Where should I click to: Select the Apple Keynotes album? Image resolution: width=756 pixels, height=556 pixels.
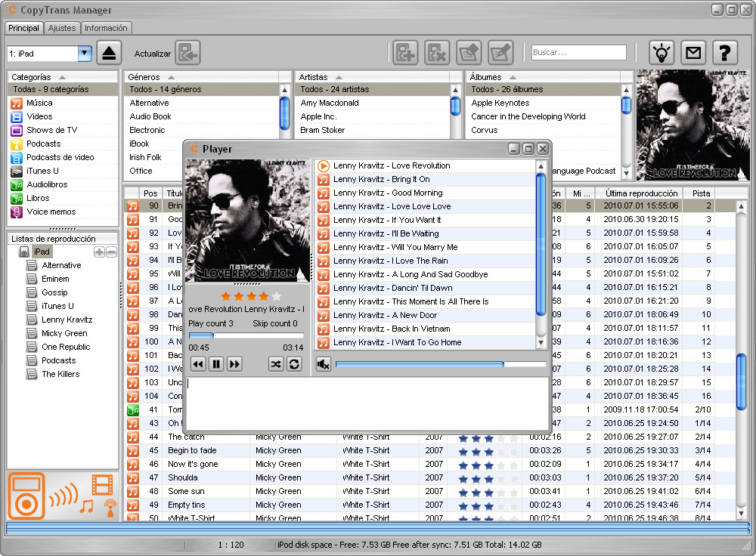pos(500,103)
